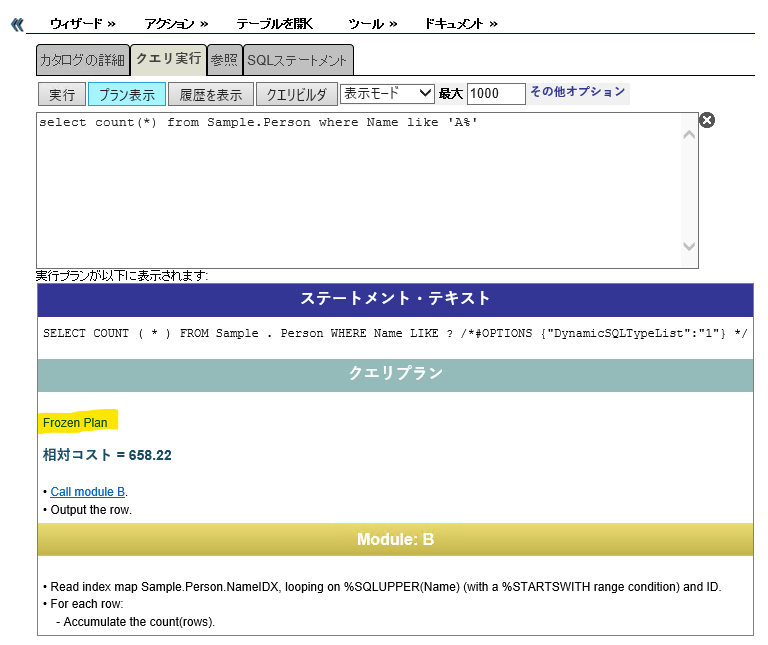Click 履歴を表示 button
Image resolution: width=768 pixels, height=645 pixels.
click(x=210, y=95)
